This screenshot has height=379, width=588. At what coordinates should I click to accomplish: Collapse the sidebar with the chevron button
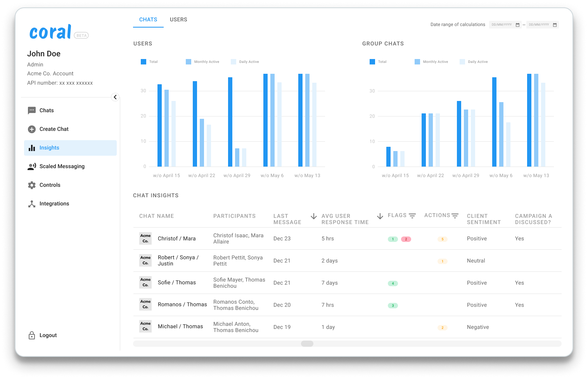(115, 97)
